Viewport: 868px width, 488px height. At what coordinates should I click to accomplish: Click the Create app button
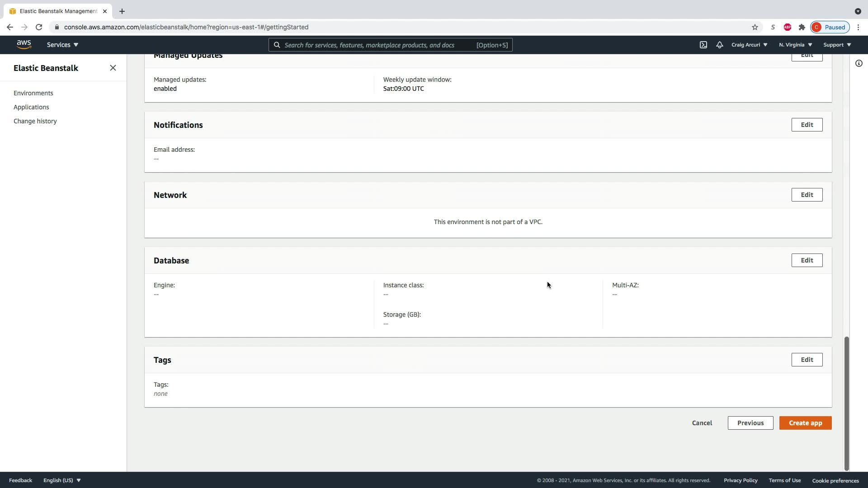pos(805,423)
